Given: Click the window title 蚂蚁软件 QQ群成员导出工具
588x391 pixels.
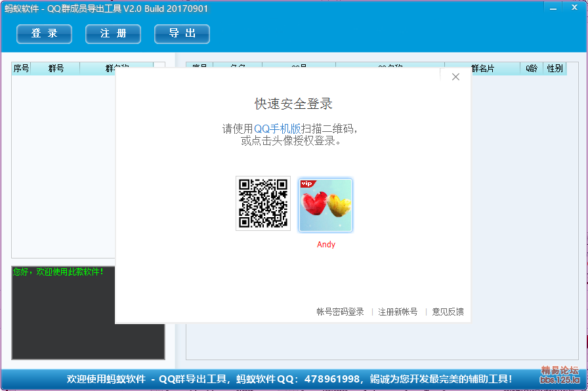Looking at the screenshot, I should click(106, 9).
